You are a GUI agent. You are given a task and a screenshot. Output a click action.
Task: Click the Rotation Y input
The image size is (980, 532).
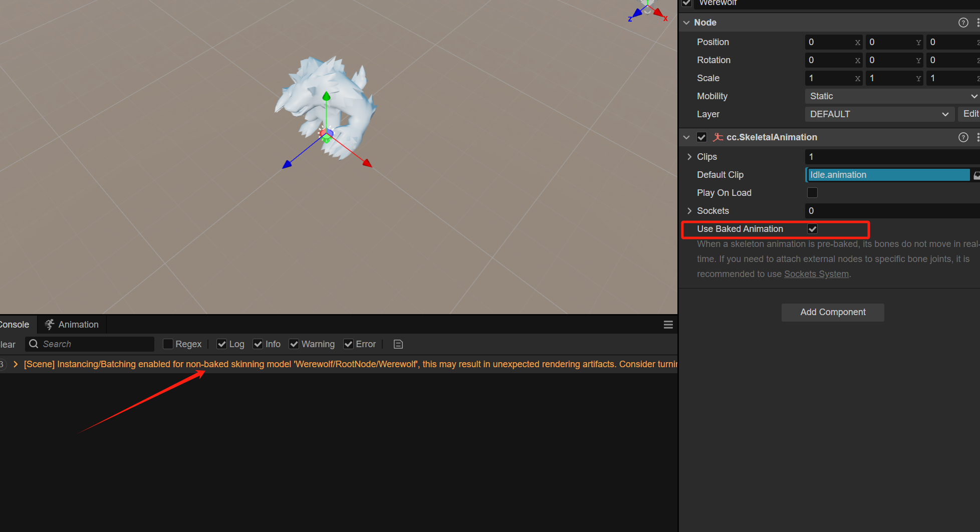894,60
